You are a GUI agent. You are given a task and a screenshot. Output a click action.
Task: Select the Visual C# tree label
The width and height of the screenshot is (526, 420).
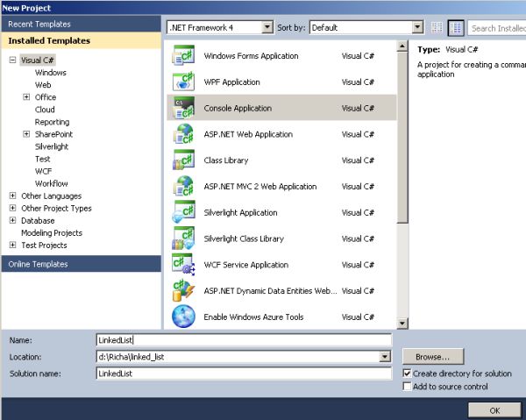tap(37, 60)
